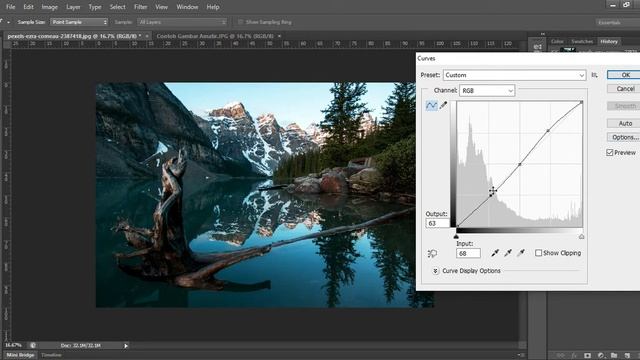
Task: Toggle the Preview checkbox
Action: point(610,152)
